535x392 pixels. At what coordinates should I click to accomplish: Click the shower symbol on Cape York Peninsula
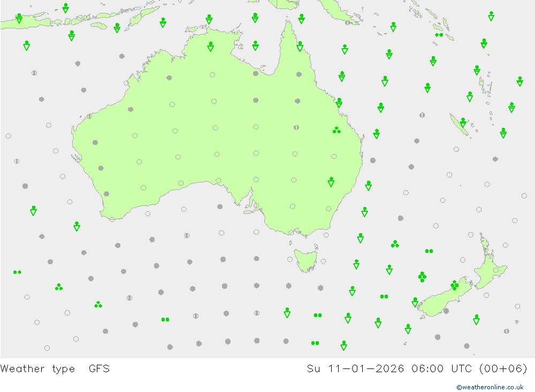(x=300, y=47)
